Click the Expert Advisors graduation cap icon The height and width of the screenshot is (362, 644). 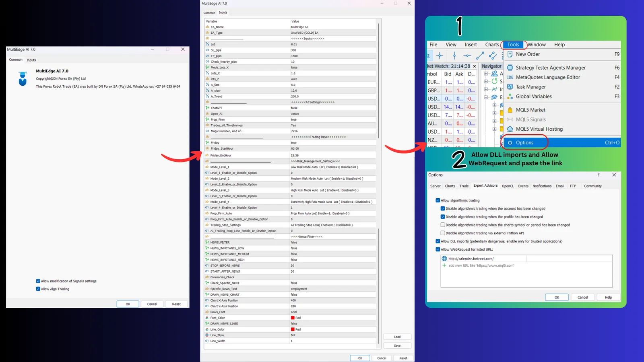(494, 97)
